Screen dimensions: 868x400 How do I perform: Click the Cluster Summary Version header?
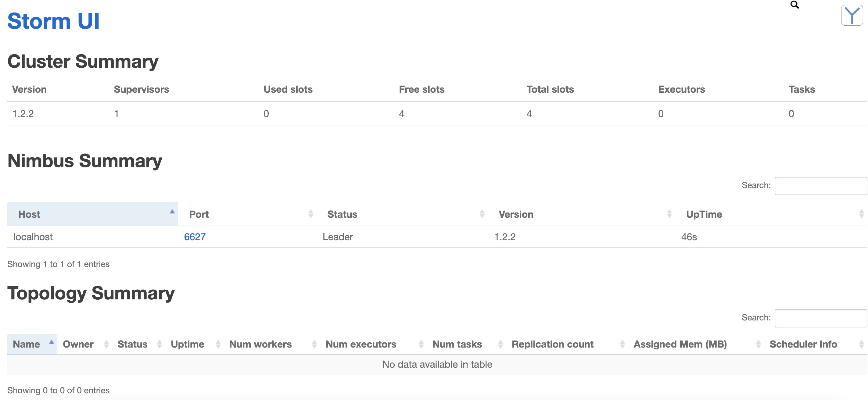pyautogui.click(x=29, y=89)
